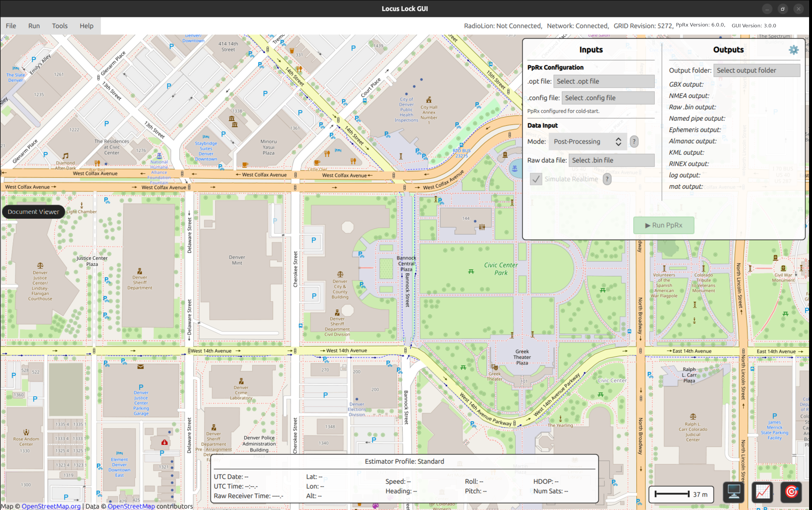This screenshot has height=510, width=812.
Task: Click the log output label
Action: pyautogui.click(x=685, y=175)
